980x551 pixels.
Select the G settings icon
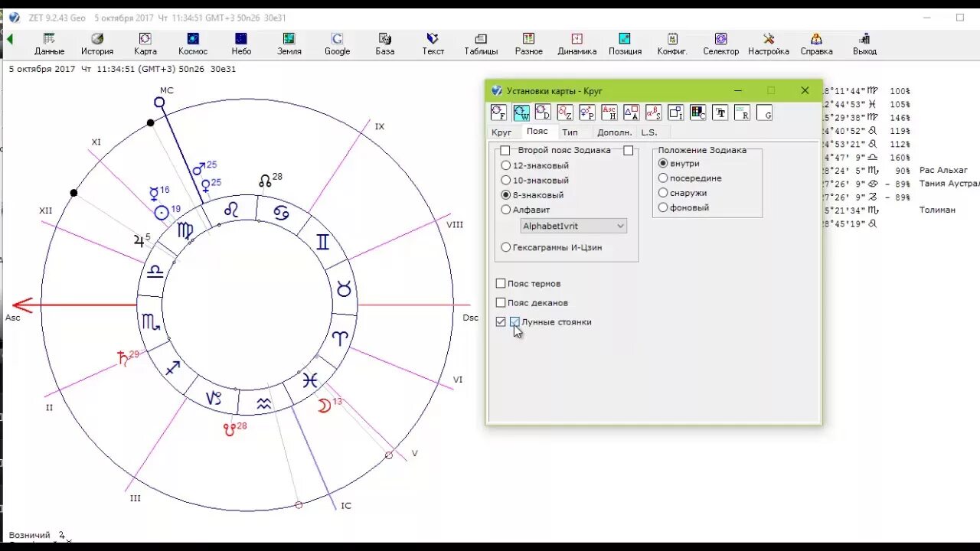(765, 112)
